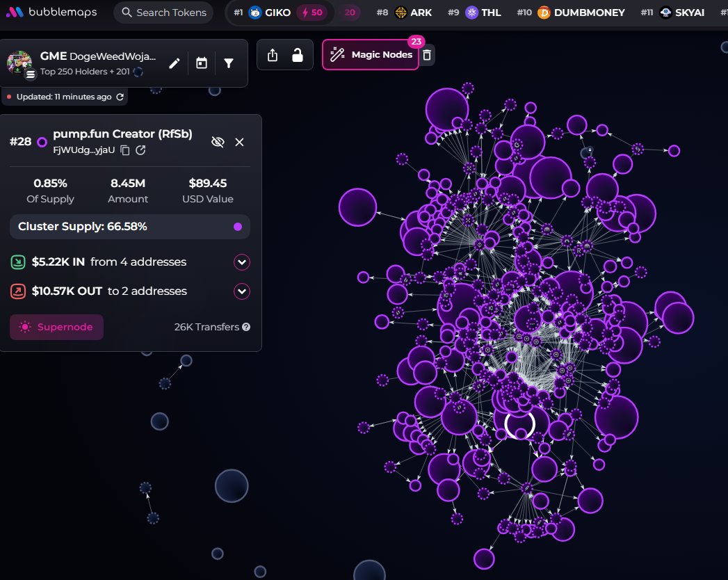The image size is (728, 580).
Task: Copy the FjWUdg...yjaU wallet address
Action: tap(125, 150)
